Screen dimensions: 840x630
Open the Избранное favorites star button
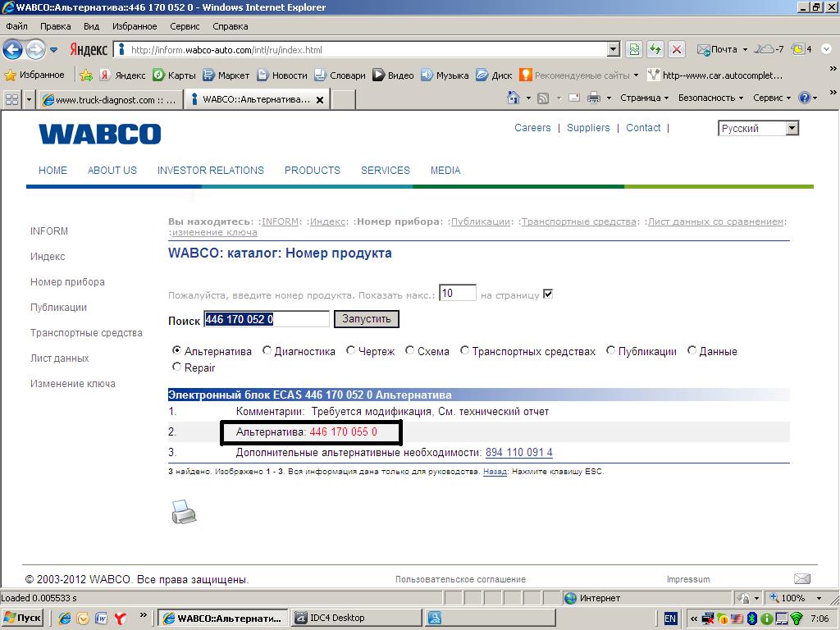click(34, 75)
